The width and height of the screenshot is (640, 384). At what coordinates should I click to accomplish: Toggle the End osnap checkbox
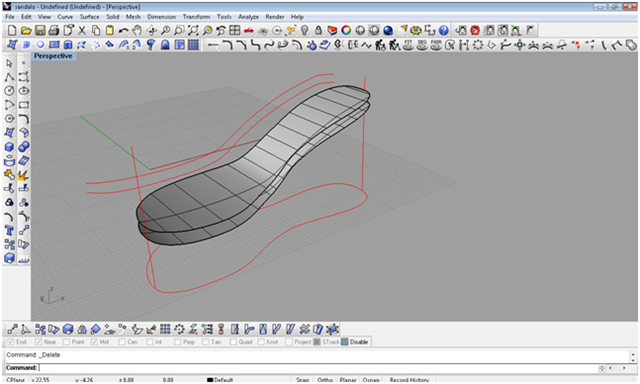click(x=11, y=342)
